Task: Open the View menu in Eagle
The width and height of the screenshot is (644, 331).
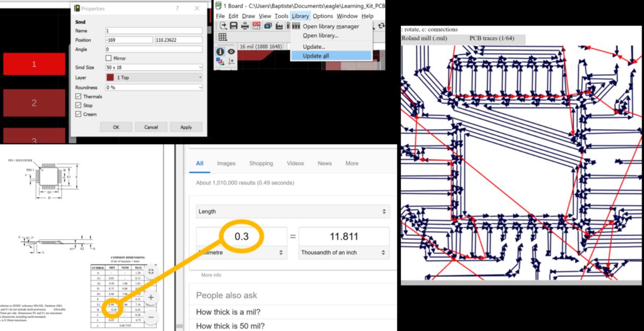Action: click(265, 16)
